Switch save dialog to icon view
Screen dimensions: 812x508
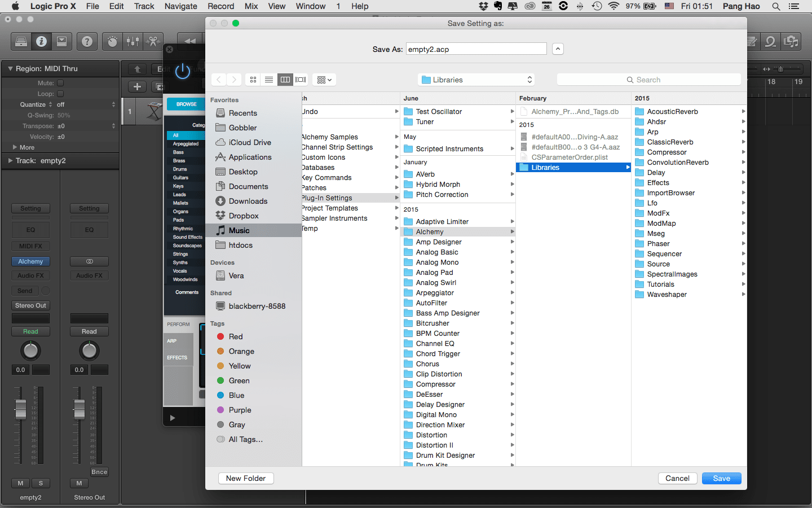click(x=253, y=80)
